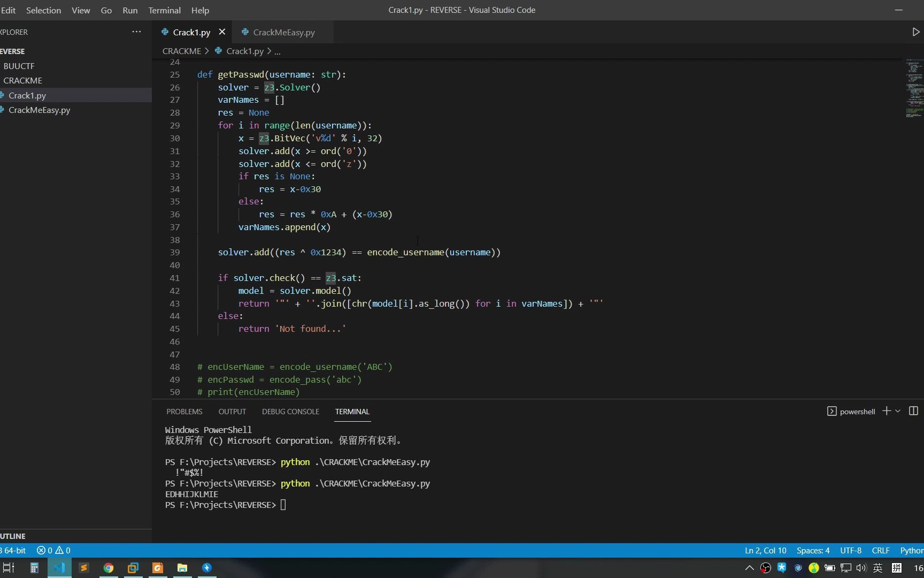Open the orange document app in taskbar
This screenshot has width=924, height=578.
tap(158, 568)
